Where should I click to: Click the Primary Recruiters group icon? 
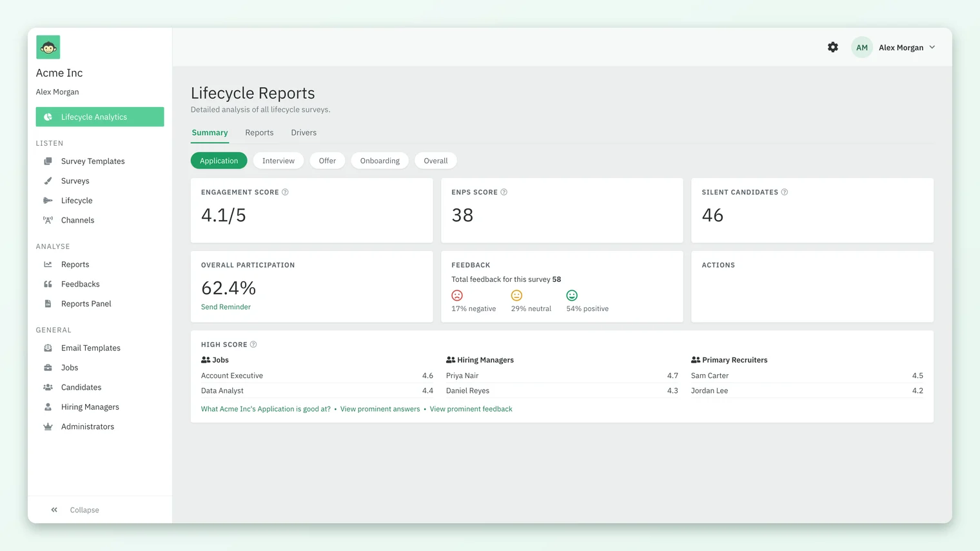pyautogui.click(x=696, y=360)
